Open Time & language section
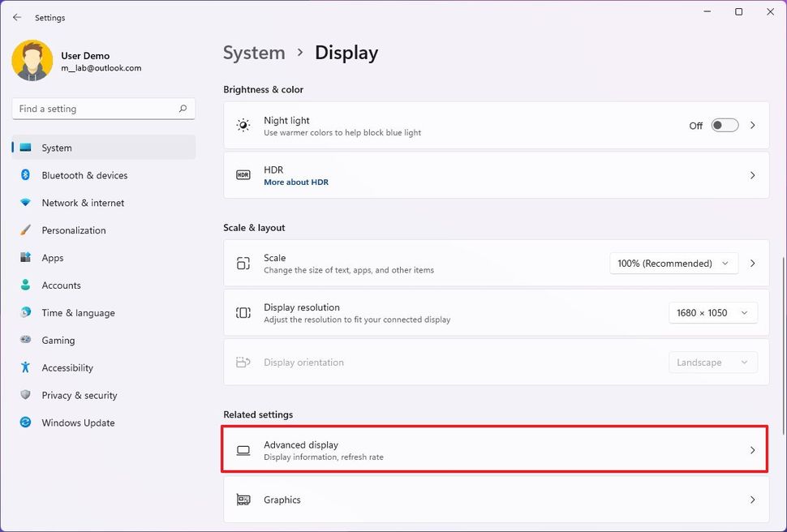This screenshot has height=532, width=787. pyautogui.click(x=78, y=313)
